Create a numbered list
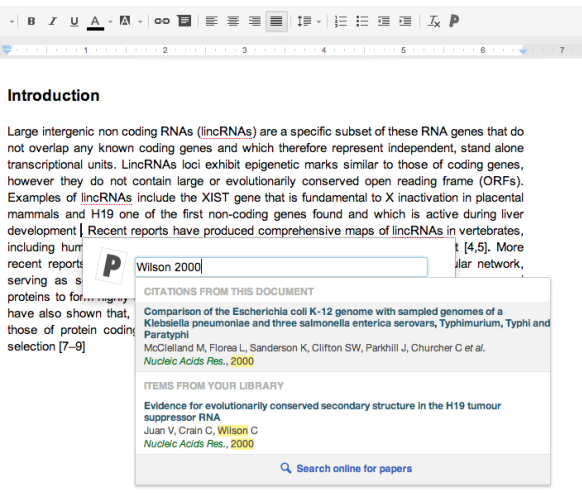 tap(340, 21)
